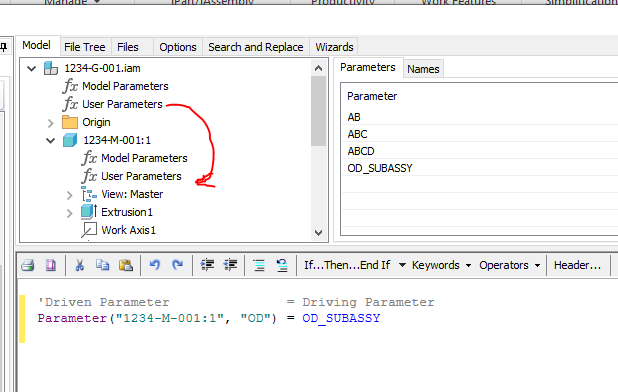Click the Origin folder icon
Screen dimensions: 618x392
click(70, 122)
